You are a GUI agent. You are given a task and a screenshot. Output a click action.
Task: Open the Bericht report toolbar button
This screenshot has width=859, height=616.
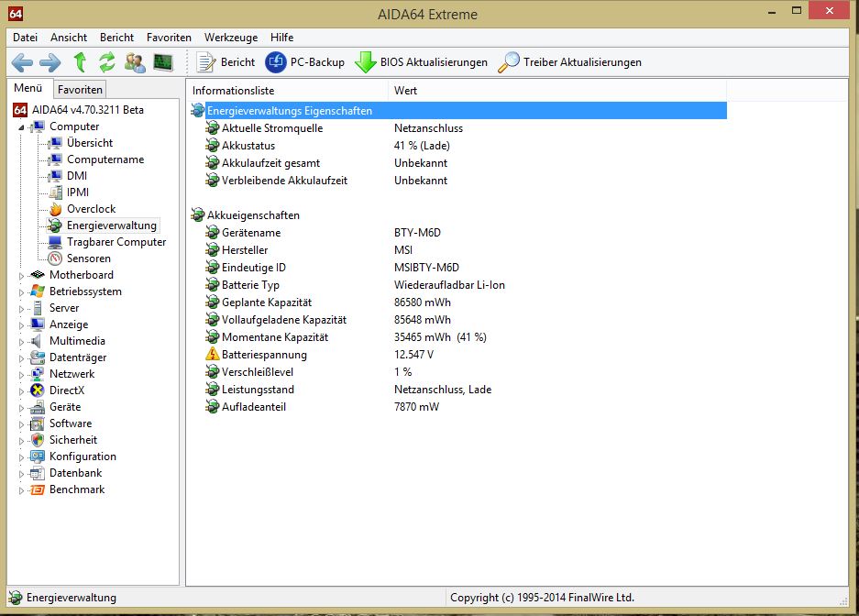click(x=226, y=62)
